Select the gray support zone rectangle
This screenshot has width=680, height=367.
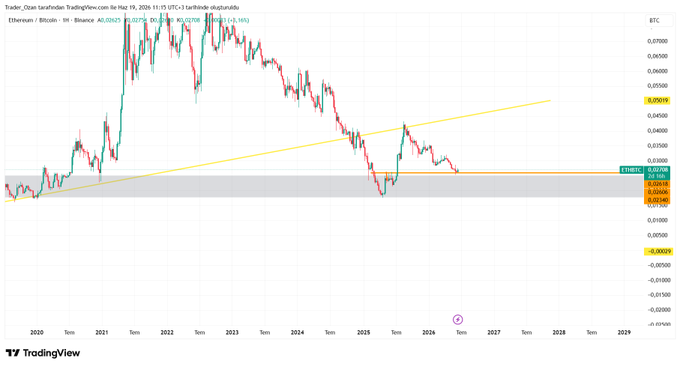324,187
